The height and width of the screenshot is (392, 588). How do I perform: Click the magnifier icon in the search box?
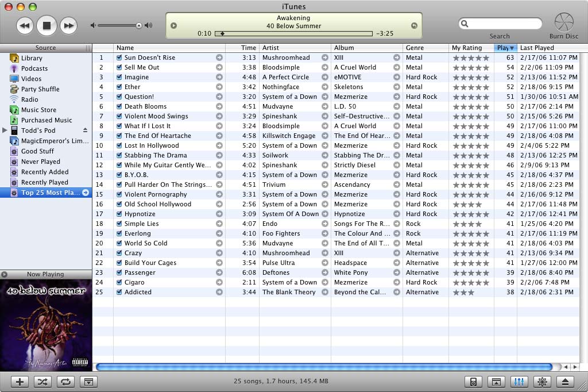(465, 24)
